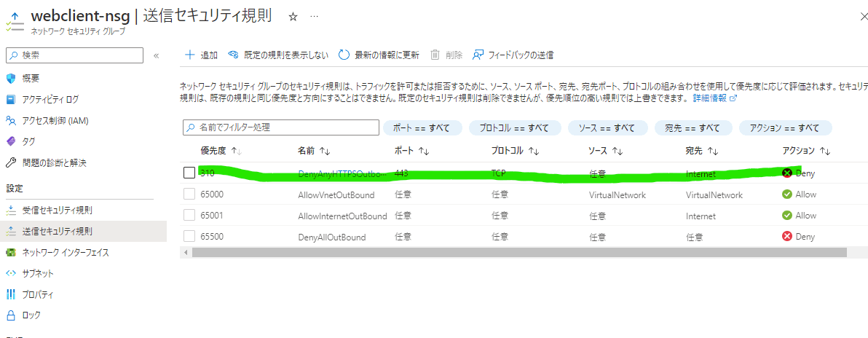Click the アクティビティ ログ icon
Viewport: 868px width, 338px height.
tap(10, 100)
